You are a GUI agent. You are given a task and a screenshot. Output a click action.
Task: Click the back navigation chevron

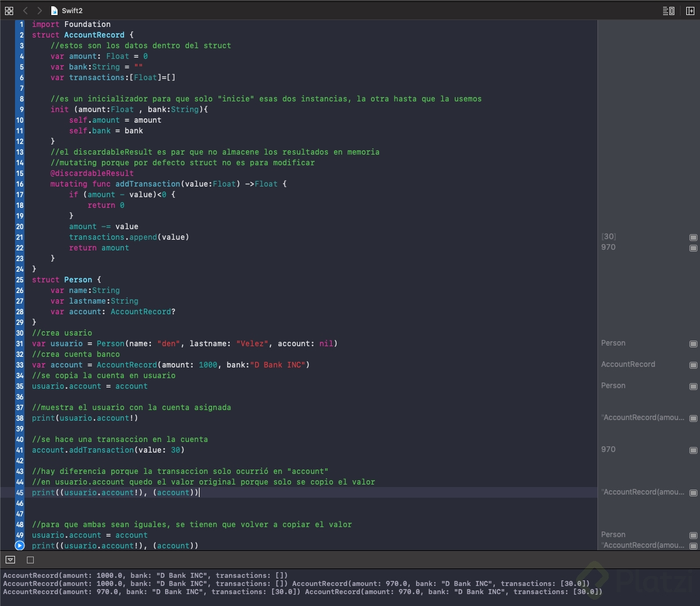tap(25, 10)
